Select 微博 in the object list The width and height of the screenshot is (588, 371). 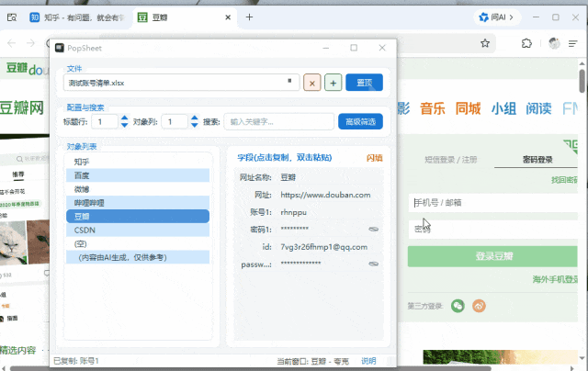pos(138,189)
